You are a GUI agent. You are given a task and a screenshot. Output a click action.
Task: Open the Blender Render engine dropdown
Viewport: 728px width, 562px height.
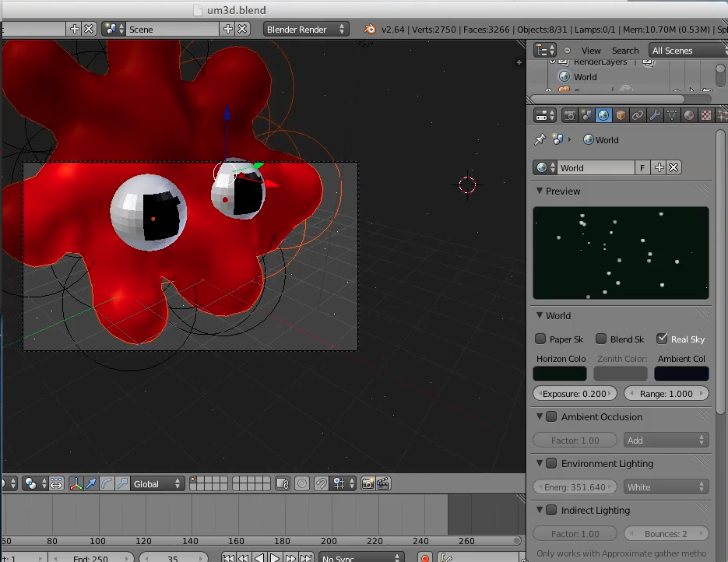pos(306,29)
